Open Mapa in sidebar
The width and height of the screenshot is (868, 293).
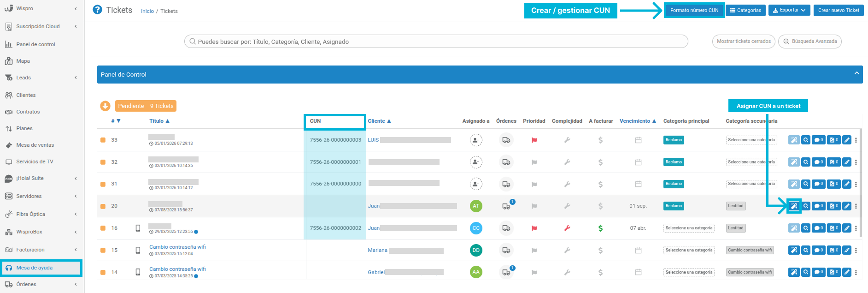pyautogui.click(x=23, y=61)
